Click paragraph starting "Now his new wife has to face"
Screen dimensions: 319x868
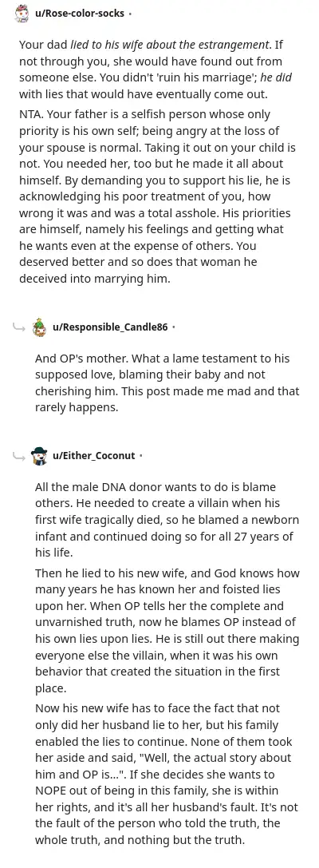167,773
